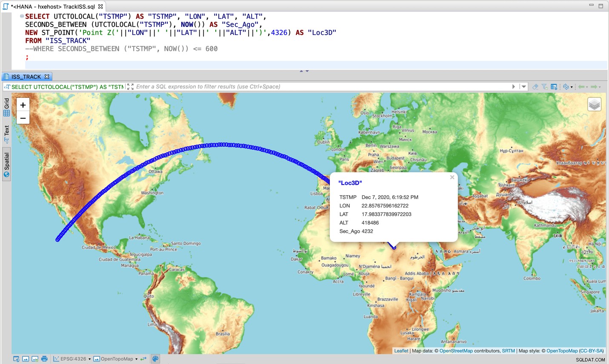The width and height of the screenshot is (609, 364).
Task: Click the LAT value 17.983377839972203
Action: pos(386,214)
